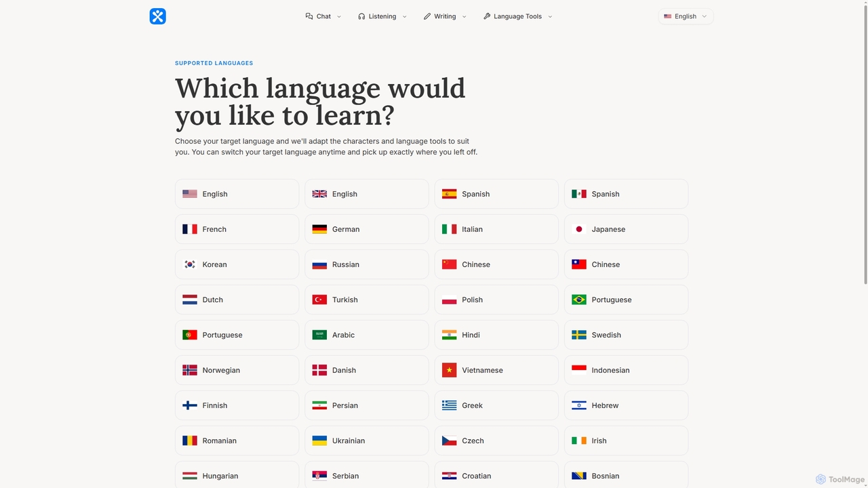Click the chat bubble icon in navigation
Viewport: 868px width, 488px height.
coord(309,16)
